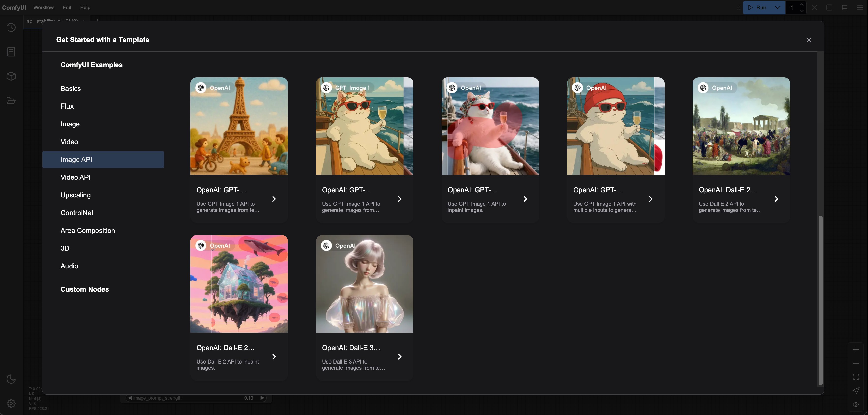Click the Run button
Screen dimensions: 868x415
pos(758,7)
